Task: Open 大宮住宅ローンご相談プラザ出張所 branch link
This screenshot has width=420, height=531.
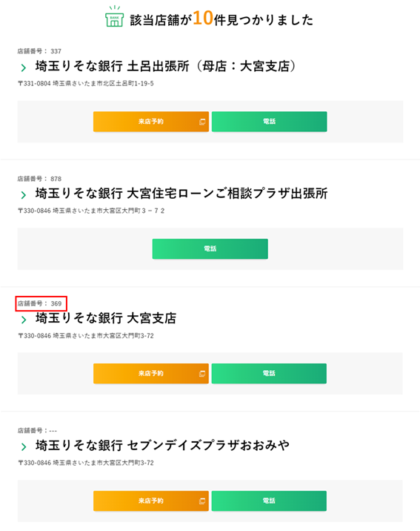Action: 181,194
